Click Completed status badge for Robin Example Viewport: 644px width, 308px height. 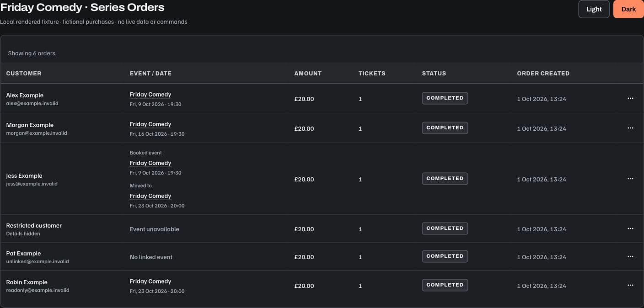pos(445,285)
